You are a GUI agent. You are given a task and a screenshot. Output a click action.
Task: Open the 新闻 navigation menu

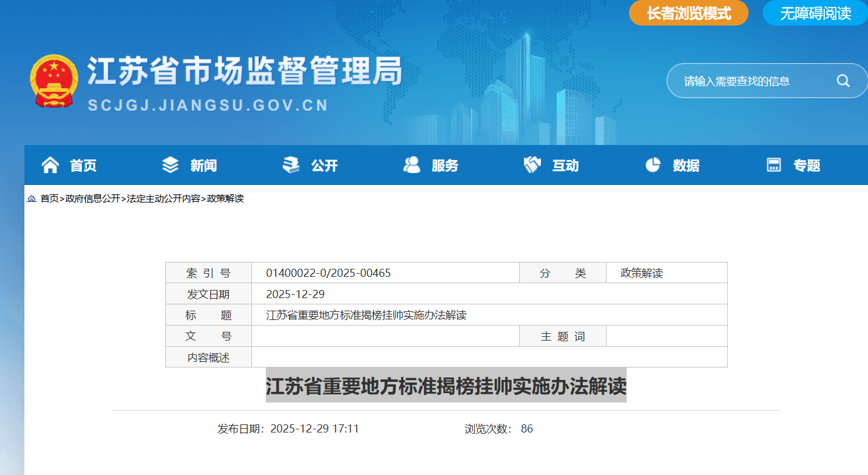pos(203,166)
